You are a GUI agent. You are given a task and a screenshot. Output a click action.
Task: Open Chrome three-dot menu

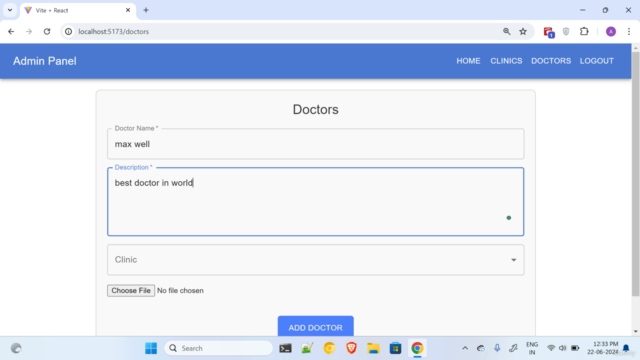click(x=629, y=31)
